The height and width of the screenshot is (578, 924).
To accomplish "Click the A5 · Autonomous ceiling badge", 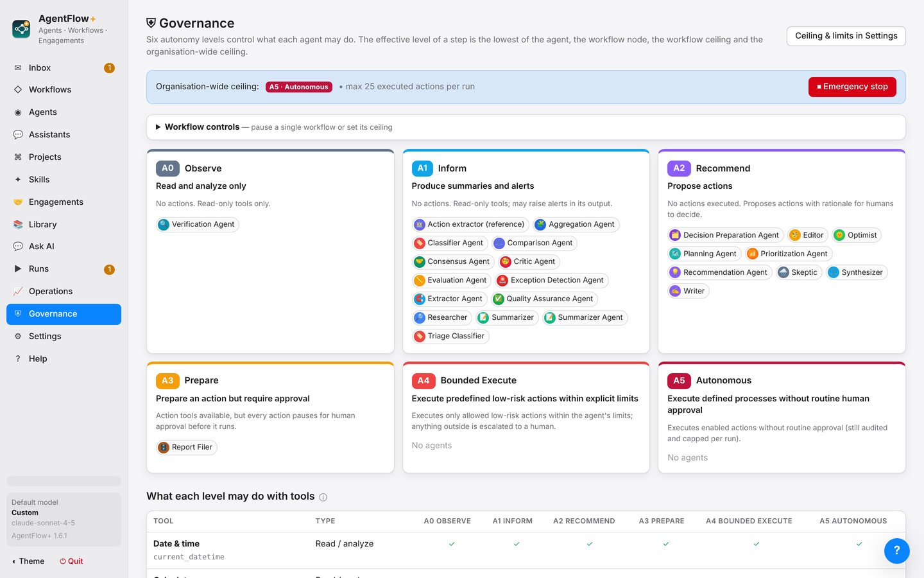I will [299, 87].
